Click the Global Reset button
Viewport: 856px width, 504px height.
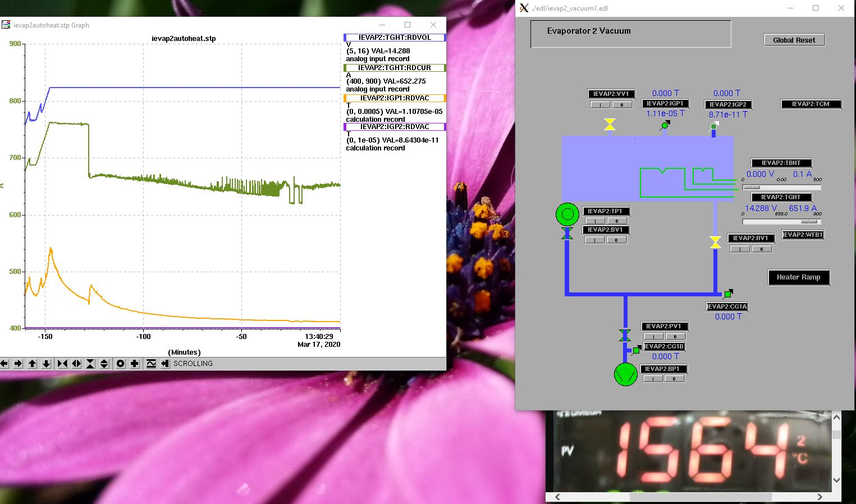(794, 40)
